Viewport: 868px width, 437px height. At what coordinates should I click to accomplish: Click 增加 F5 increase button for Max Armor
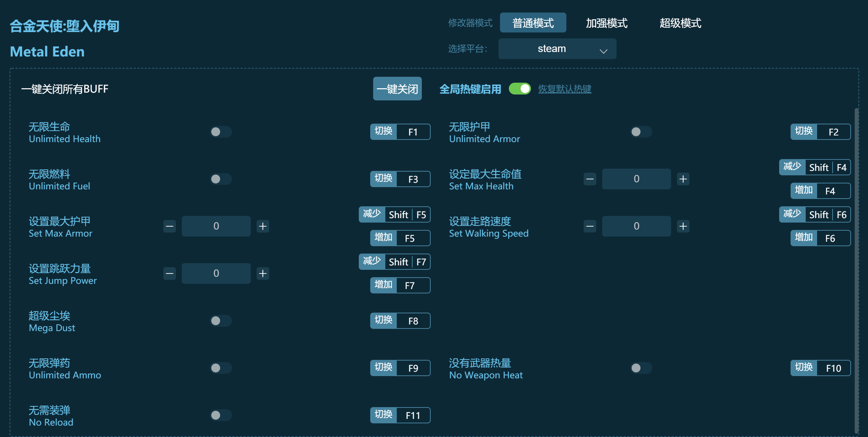click(x=400, y=238)
